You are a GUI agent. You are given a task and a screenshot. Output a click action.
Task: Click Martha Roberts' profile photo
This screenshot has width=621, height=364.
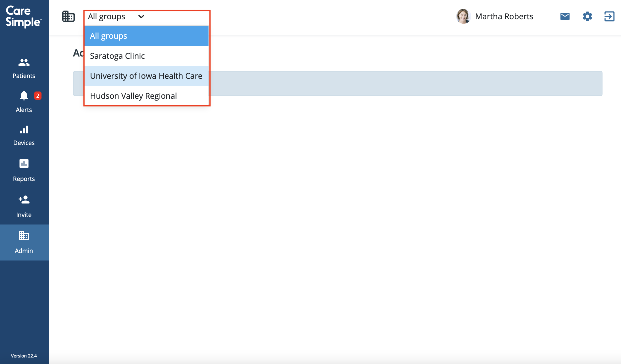(x=463, y=16)
